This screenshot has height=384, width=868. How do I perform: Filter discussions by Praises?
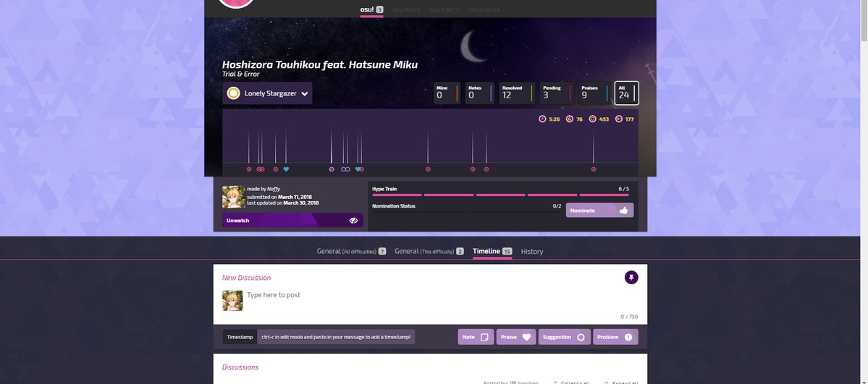coord(594,93)
